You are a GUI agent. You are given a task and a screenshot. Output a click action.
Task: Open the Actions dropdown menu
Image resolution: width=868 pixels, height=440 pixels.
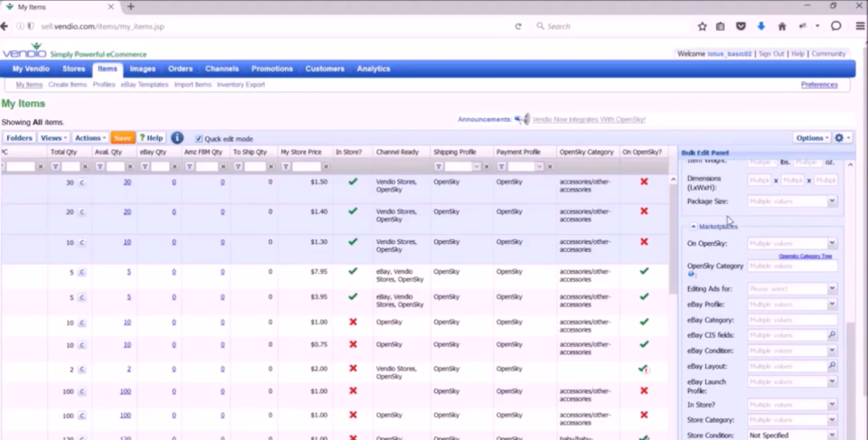(x=90, y=138)
